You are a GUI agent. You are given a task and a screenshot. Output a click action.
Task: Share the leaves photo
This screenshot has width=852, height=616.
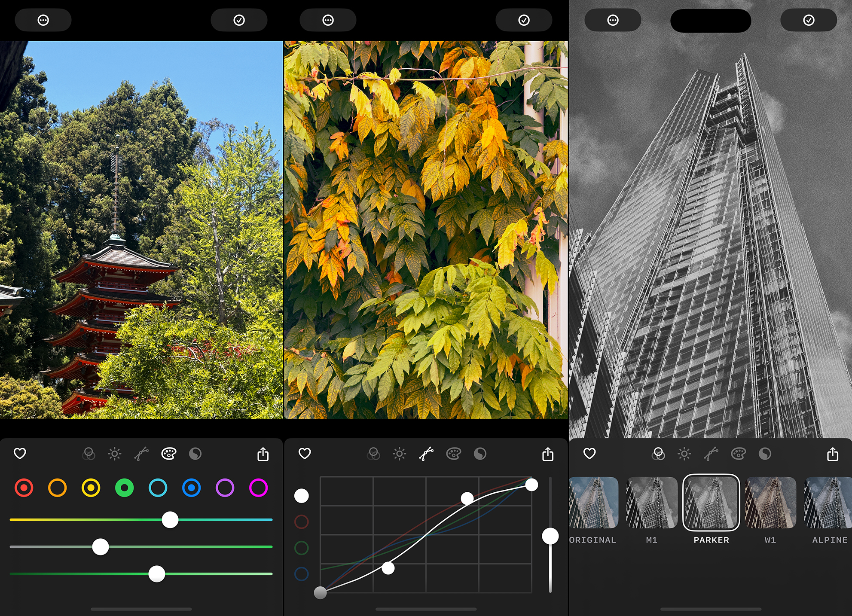pyautogui.click(x=548, y=454)
